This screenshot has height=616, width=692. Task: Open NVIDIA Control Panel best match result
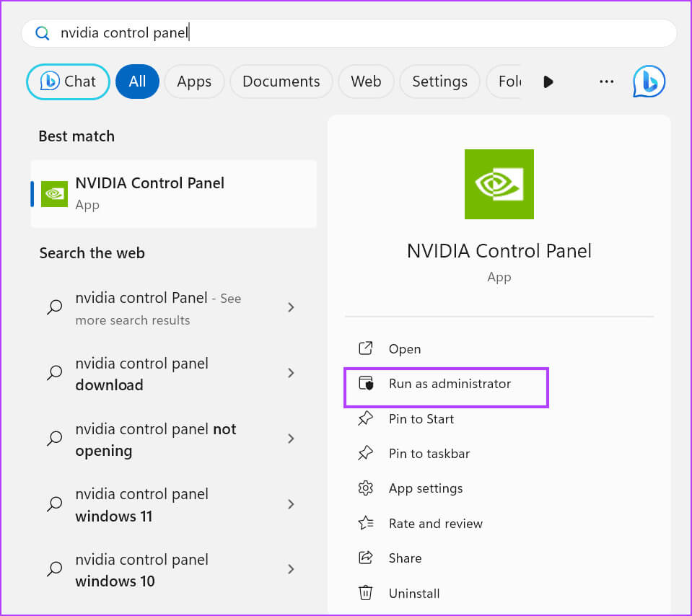click(x=173, y=194)
